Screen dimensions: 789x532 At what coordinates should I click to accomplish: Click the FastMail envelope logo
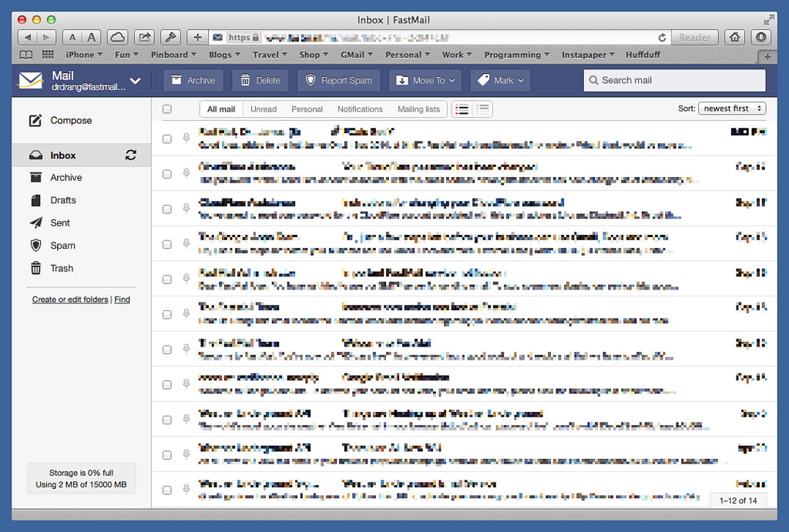pyautogui.click(x=31, y=80)
